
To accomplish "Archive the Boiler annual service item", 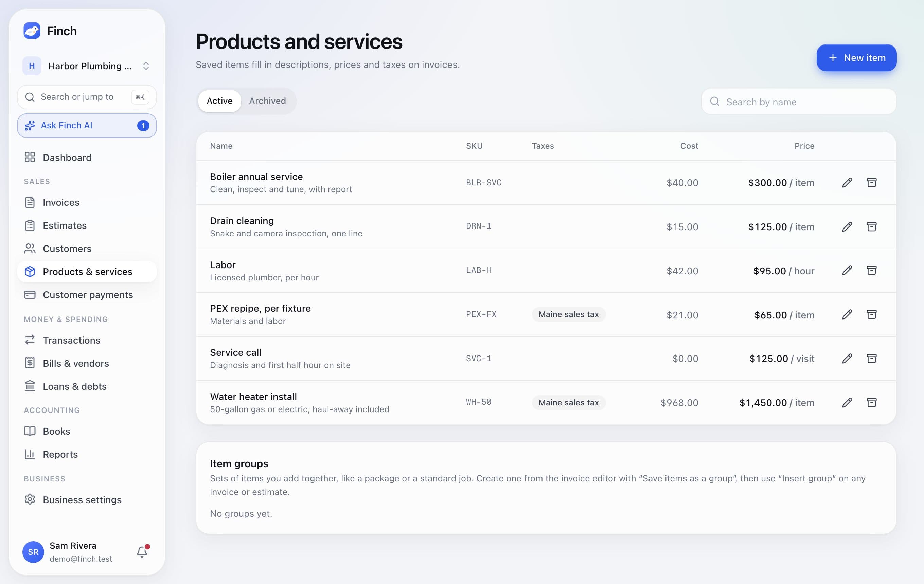I will (x=871, y=183).
